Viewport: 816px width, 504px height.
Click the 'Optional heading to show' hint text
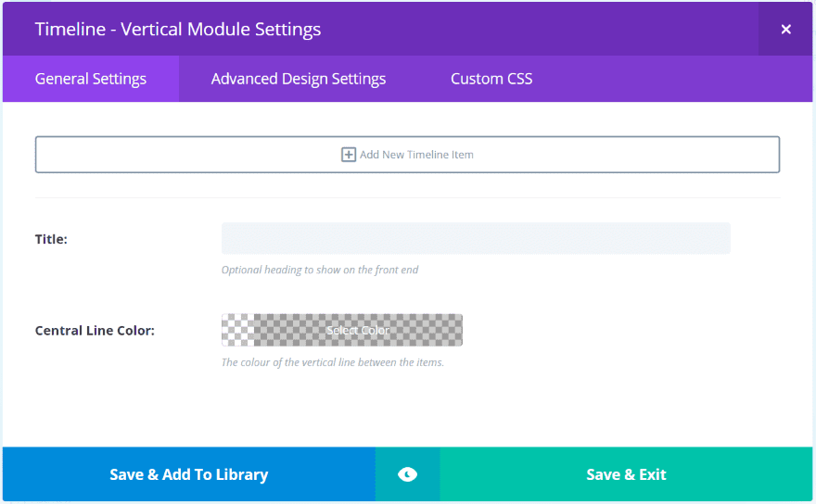[x=320, y=271]
